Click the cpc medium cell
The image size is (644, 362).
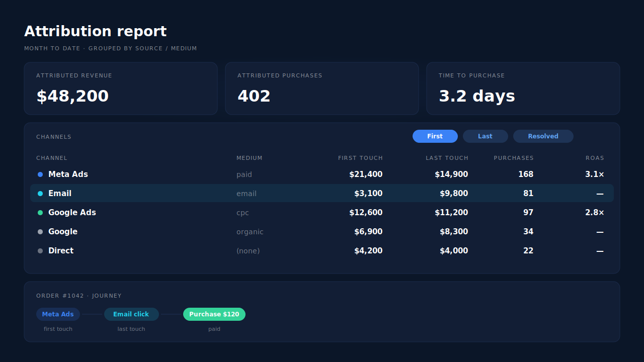tap(243, 213)
